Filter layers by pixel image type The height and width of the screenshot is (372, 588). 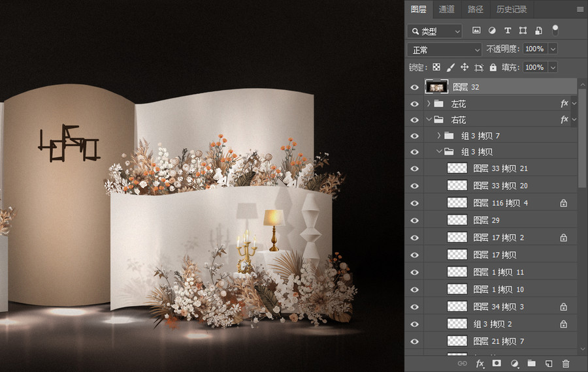click(x=476, y=30)
